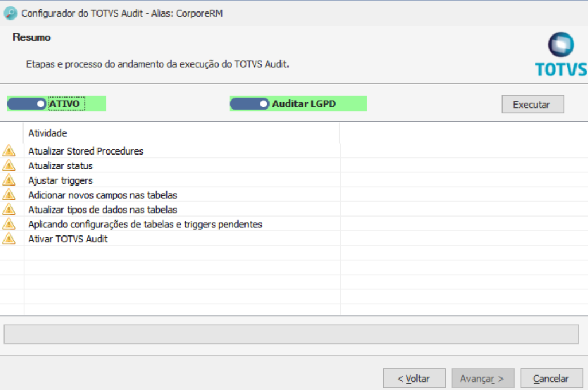The image size is (588, 390).
Task: Select the row 'Ativar TOTVS Audit'
Action: (x=294, y=238)
